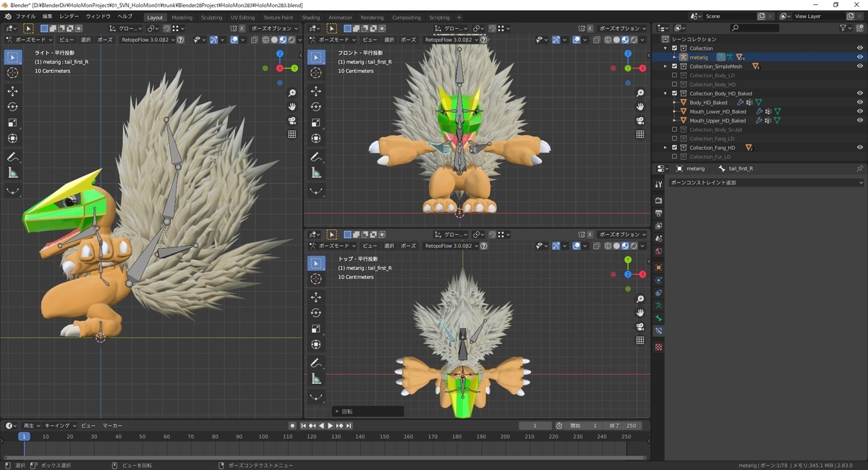868x470 pixels.
Task: Click the pan hand icon in the front viewport
Action: point(640,107)
